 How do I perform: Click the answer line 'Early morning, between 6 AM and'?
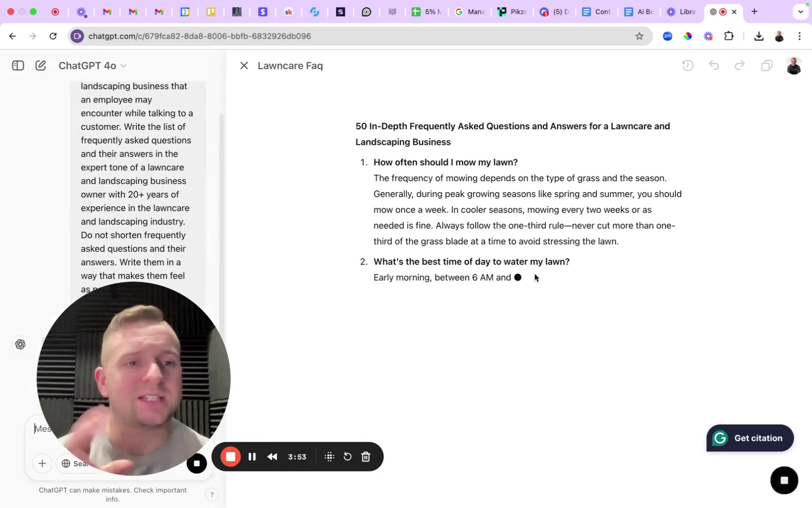442,278
